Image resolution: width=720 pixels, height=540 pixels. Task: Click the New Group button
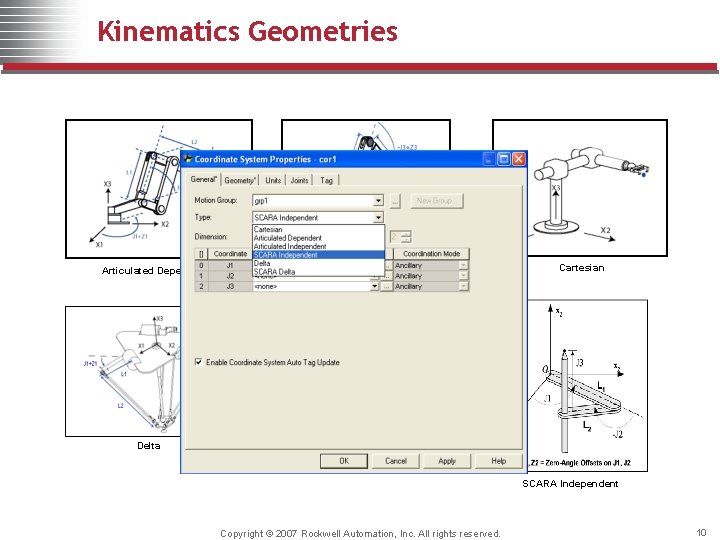point(436,201)
